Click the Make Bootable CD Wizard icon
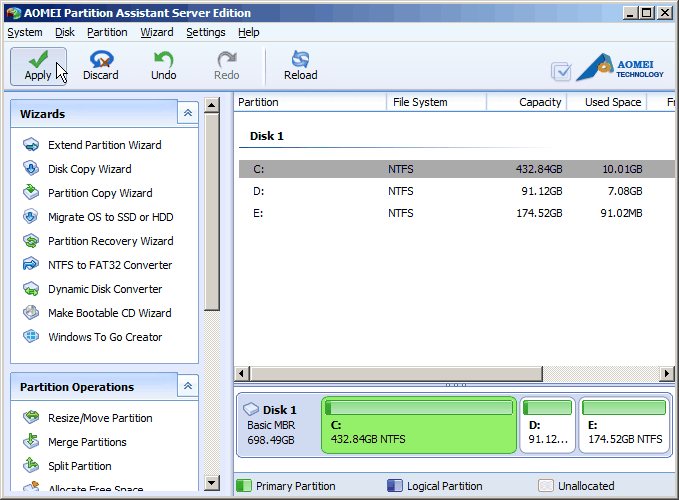Viewport: 679px width, 500px height. click(31, 313)
